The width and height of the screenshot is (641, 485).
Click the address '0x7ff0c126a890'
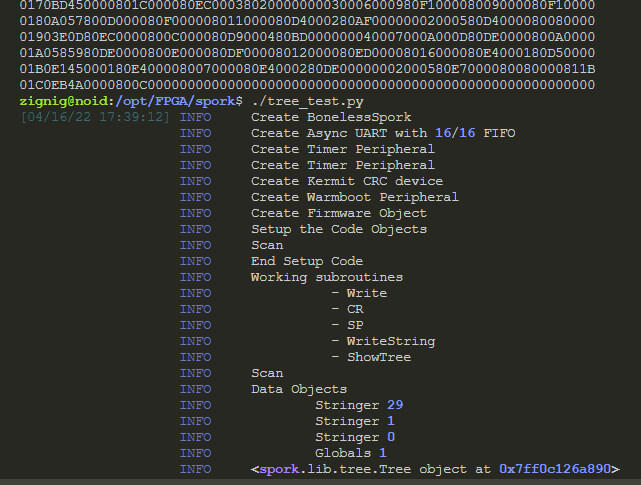(555, 469)
